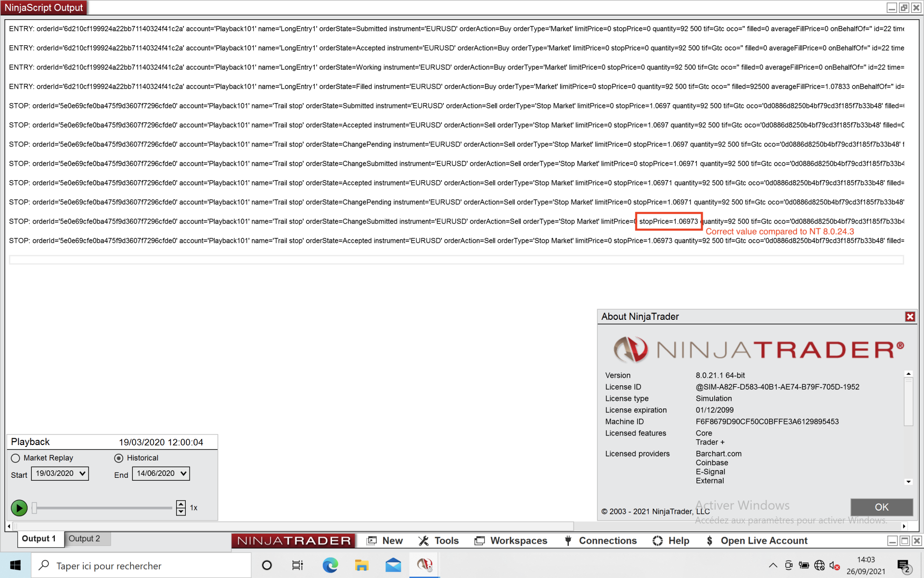Open the Workspaces menu

(x=511, y=541)
